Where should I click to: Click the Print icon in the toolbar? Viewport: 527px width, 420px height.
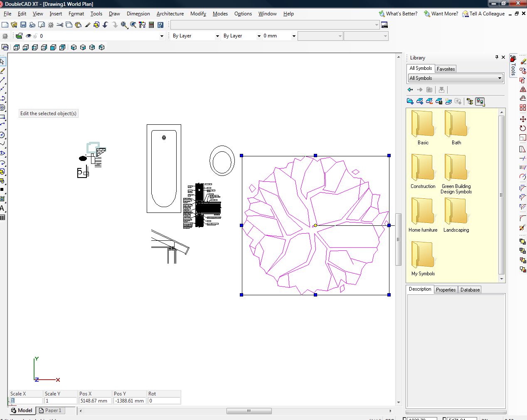point(32,25)
